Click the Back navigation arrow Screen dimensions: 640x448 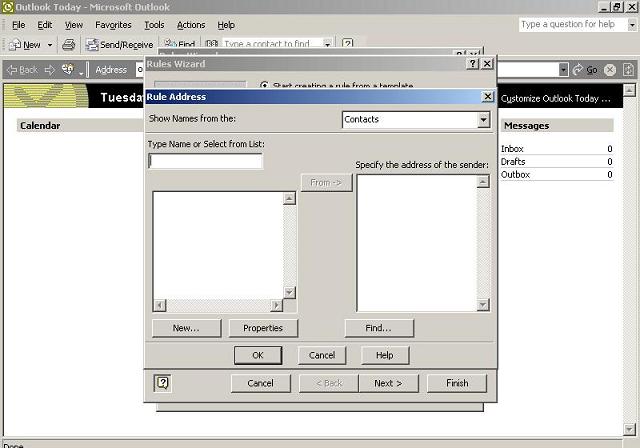tap(22, 70)
